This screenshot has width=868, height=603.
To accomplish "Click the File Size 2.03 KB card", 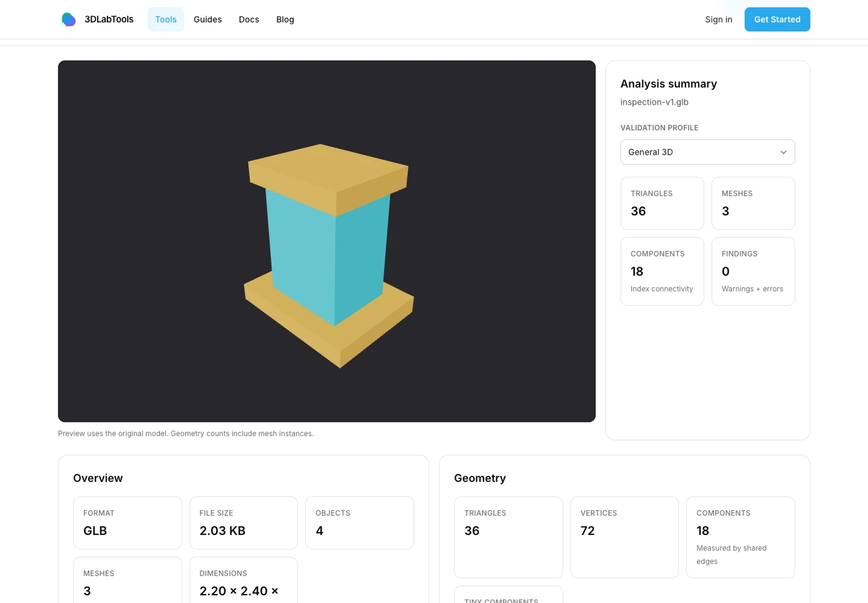I will [x=244, y=523].
